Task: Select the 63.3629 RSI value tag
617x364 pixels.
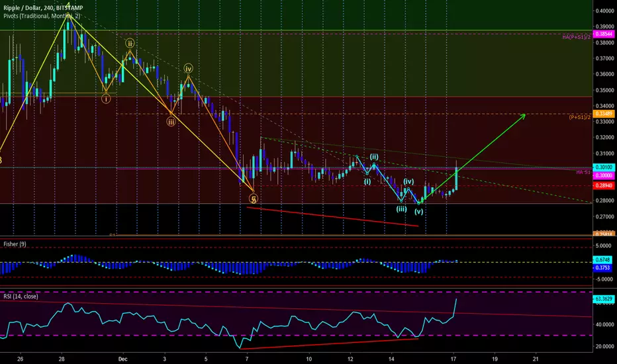Action: (x=604, y=299)
